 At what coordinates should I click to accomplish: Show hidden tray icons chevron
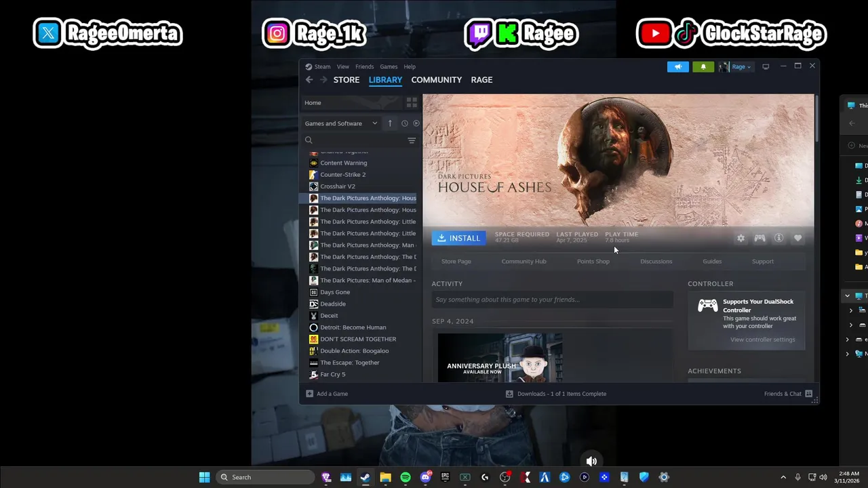783,477
